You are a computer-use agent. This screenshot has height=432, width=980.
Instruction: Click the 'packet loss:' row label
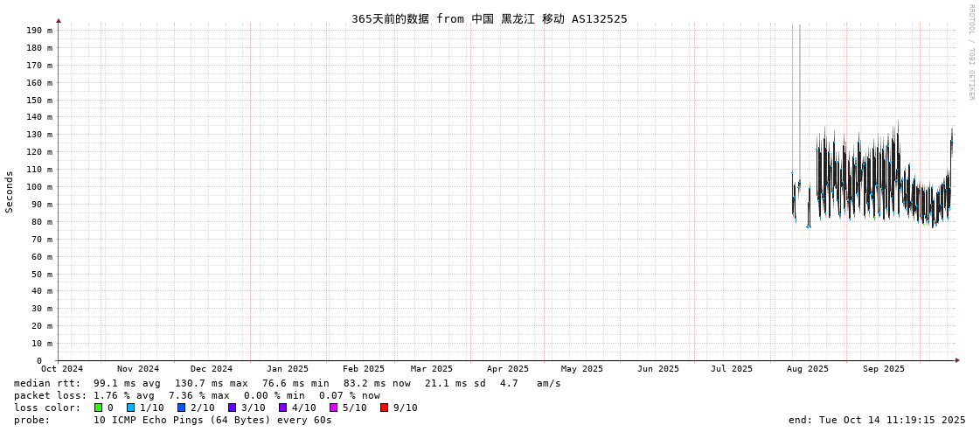click(x=50, y=396)
